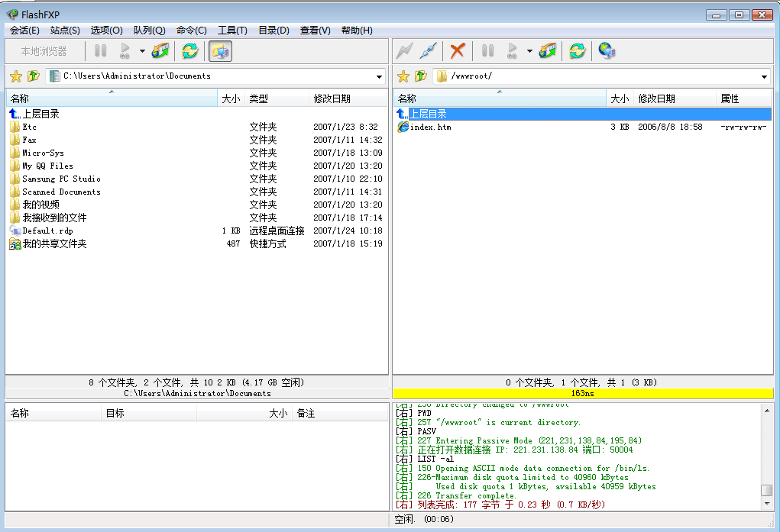Select index.htm in the remote pane
Viewport: 780px width, 532px height.
click(430, 127)
